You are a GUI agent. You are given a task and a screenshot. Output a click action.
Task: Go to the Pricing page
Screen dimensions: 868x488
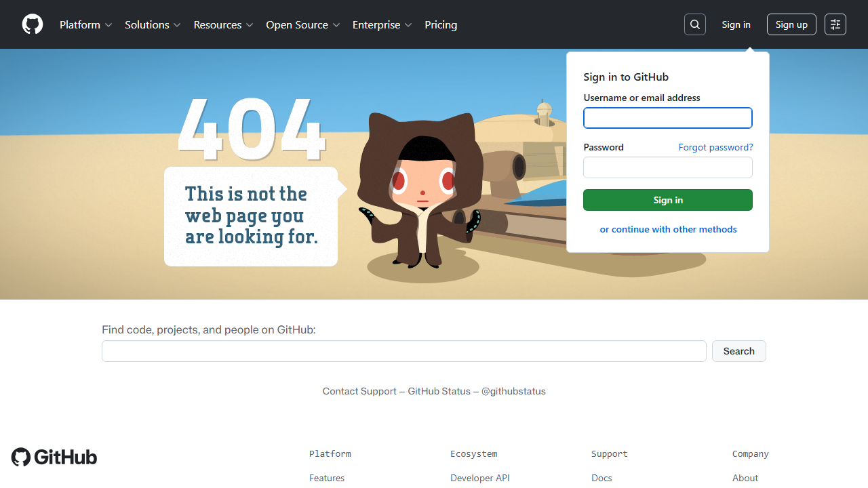[441, 24]
